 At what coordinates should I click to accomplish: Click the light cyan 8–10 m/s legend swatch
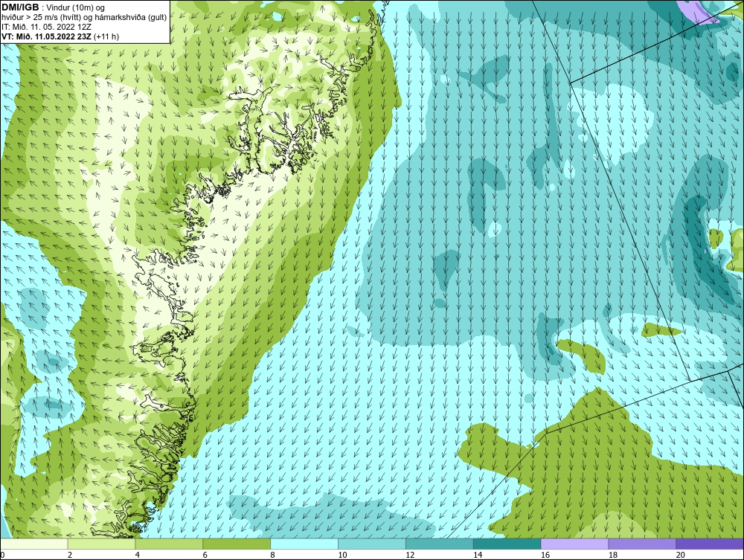[x=304, y=544]
